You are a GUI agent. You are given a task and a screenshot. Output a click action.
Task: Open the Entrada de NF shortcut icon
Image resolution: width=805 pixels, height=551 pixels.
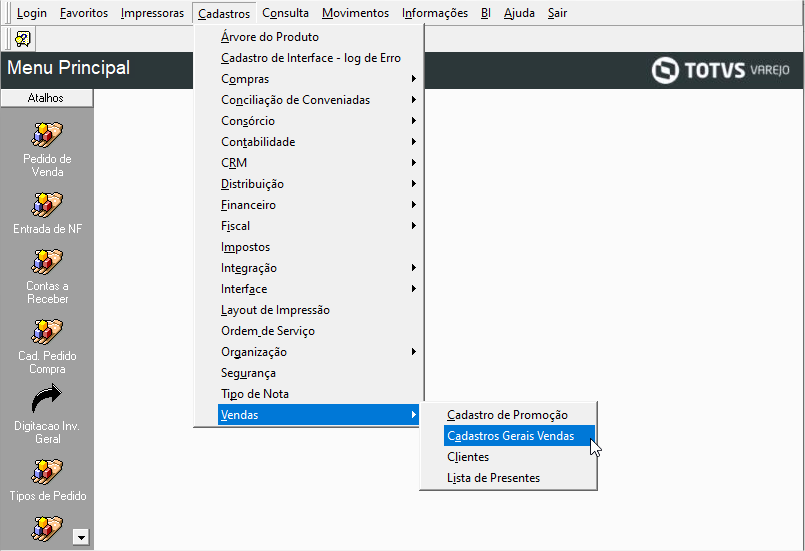[47, 205]
